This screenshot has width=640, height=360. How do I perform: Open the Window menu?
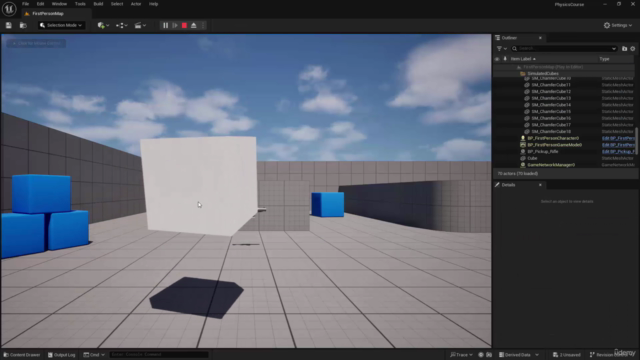(x=59, y=4)
